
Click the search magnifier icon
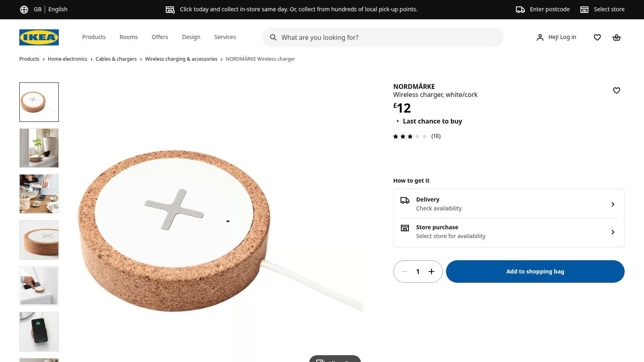pyautogui.click(x=273, y=37)
